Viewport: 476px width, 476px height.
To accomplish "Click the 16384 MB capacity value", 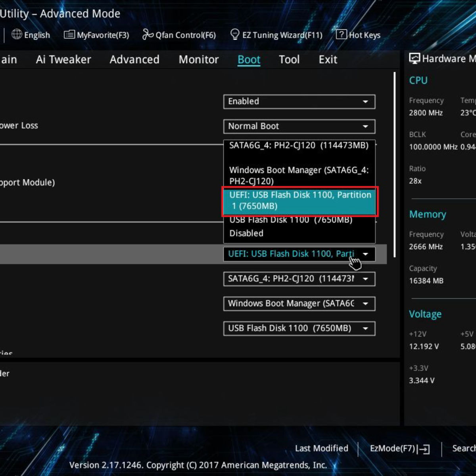I will point(426,281).
